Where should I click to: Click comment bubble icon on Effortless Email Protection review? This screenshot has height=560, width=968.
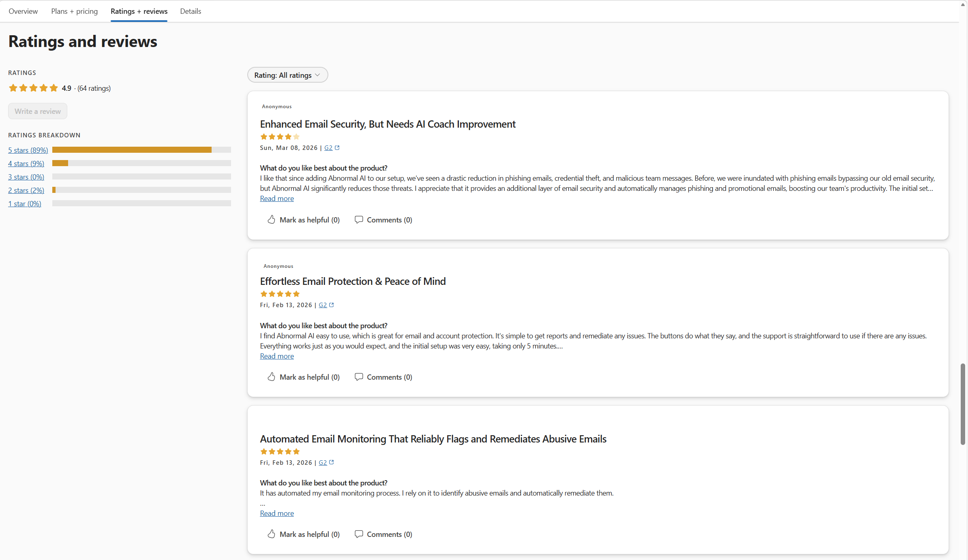coord(359,377)
